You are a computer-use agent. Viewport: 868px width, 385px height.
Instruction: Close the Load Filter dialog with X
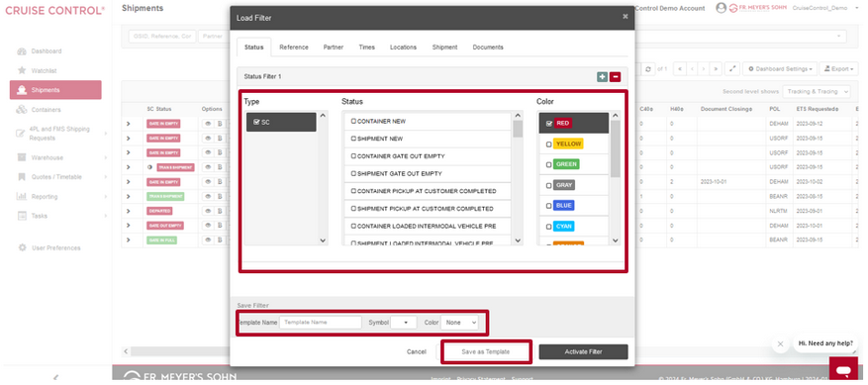pos(625,17)
